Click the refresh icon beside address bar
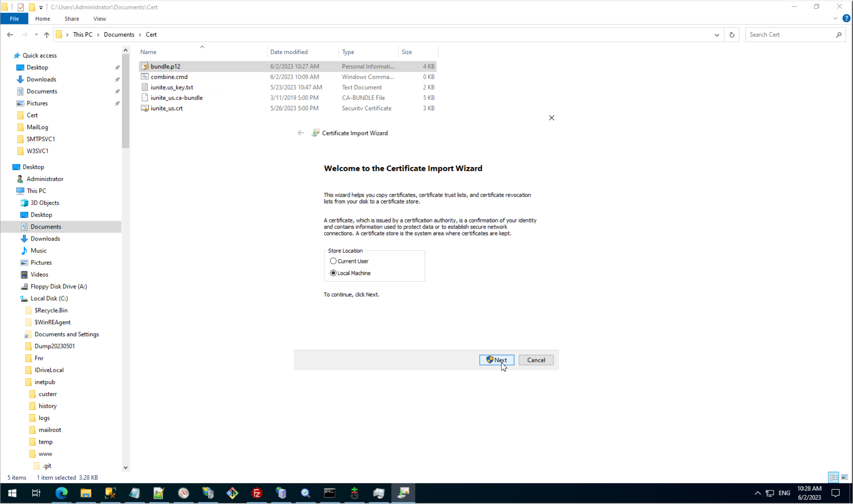The width and height of the screenshot is (853, 504). (x=731, y=35)
